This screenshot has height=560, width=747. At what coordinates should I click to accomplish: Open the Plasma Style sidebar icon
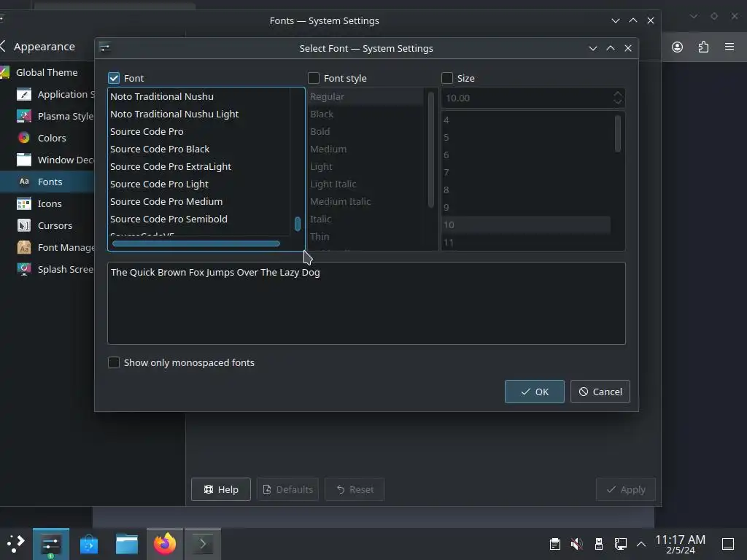point(24,116)
